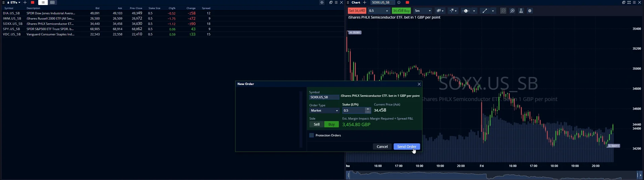Select Buy as the order side

pyautogui.click(x=331, y=124)
